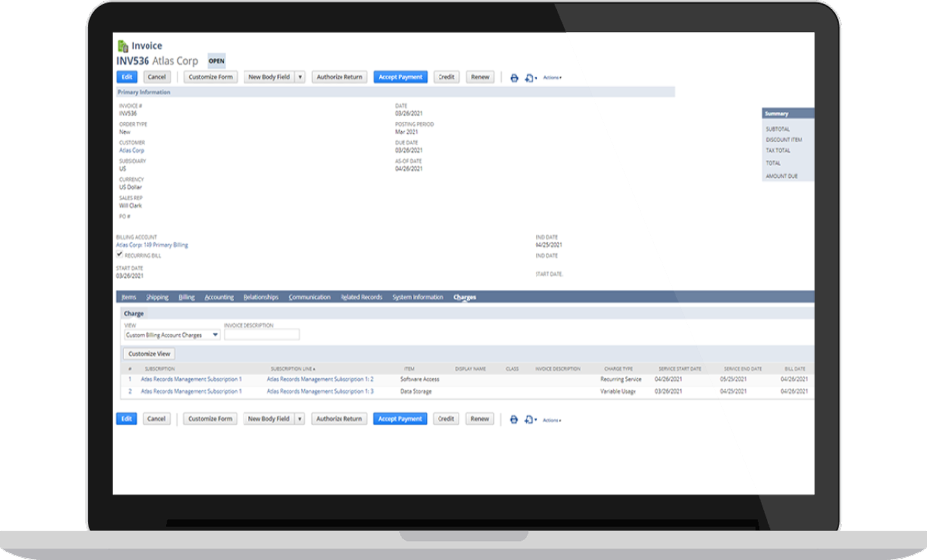Open subscription link in charge row 2

point(191,391)
